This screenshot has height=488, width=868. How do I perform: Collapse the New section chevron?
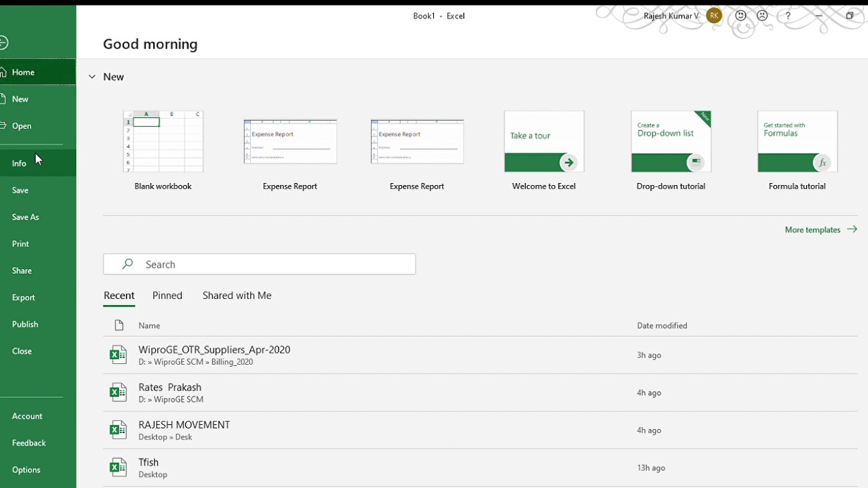tap(92, 77)
